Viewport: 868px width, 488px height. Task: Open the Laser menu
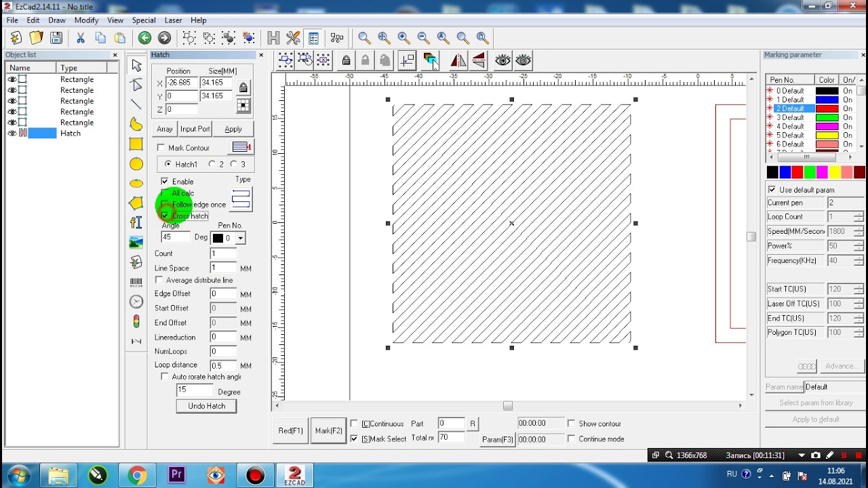pyautogui.click(x=173, y=20)
